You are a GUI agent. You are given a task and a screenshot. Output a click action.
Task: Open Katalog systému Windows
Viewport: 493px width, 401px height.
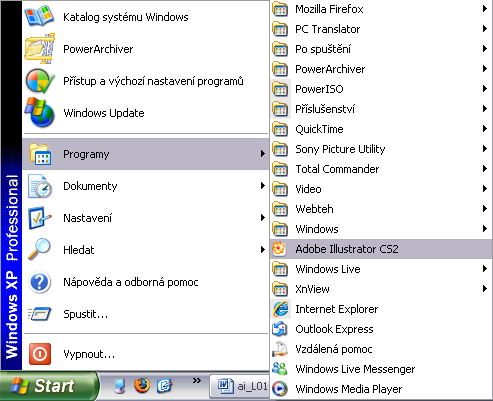click(x=145, y=17)
